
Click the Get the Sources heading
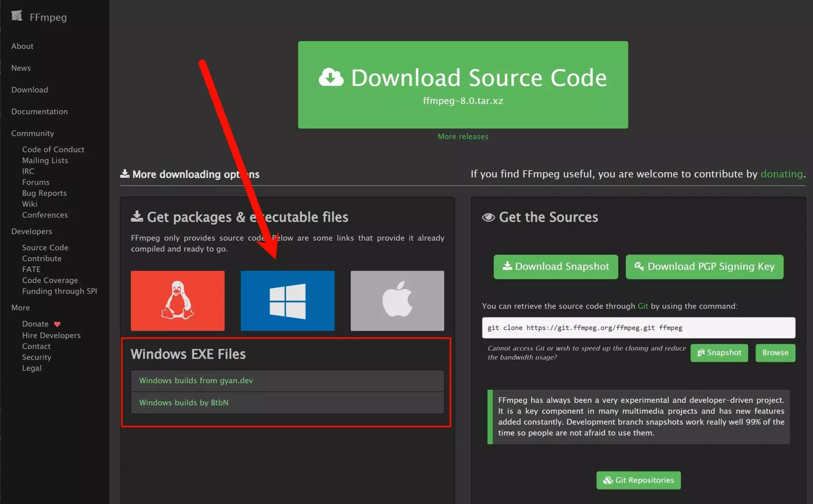coord(549,217)
